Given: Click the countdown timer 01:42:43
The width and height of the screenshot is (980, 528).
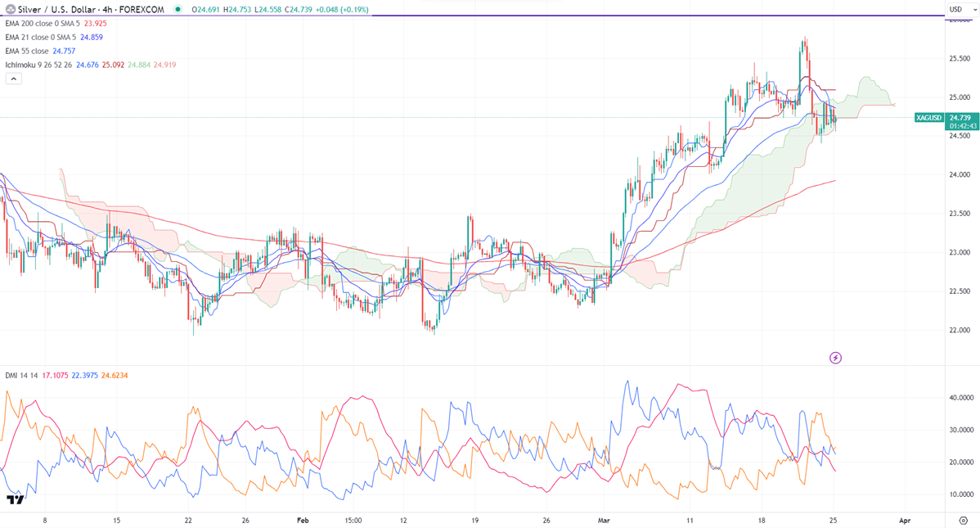Looking at the screenshot, I should pyautogui.click(x=963, y=126).
